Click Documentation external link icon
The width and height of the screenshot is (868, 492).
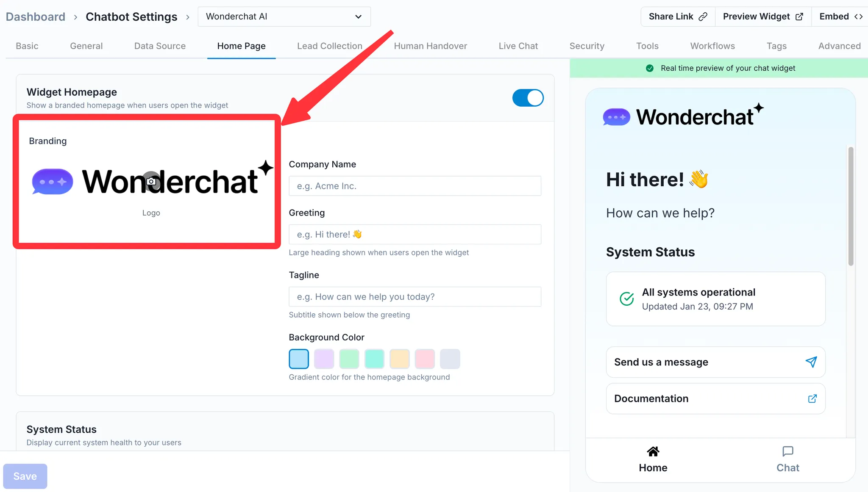[x=812, y=399]
